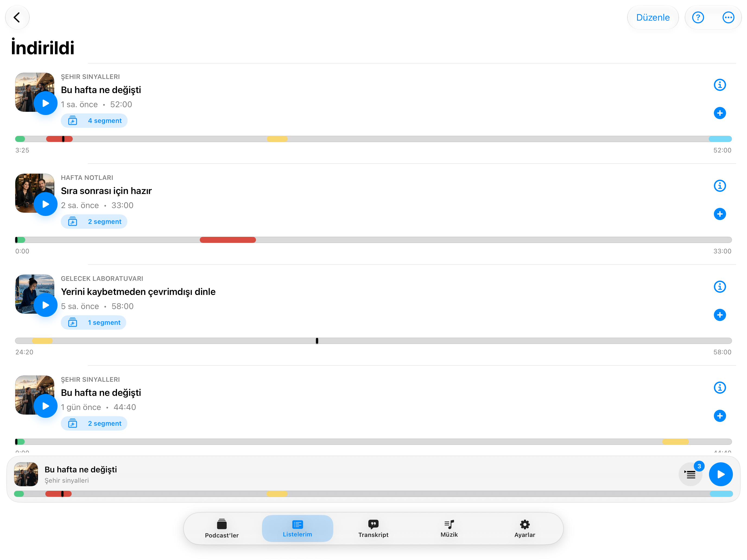Open mini player artwork thumbnail
The width and height of the screenshot is (747, 560).
pyautogui.click(x=26, y=474)
